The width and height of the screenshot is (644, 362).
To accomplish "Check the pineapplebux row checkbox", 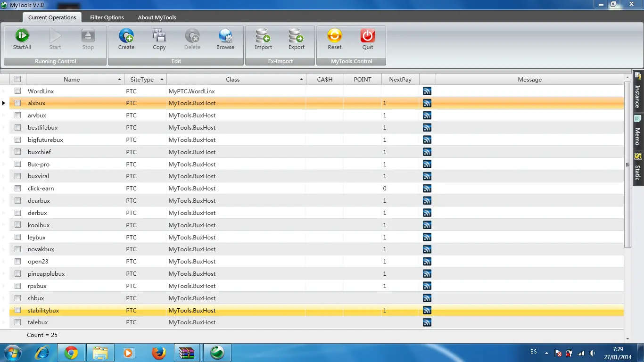I will 17,274.
